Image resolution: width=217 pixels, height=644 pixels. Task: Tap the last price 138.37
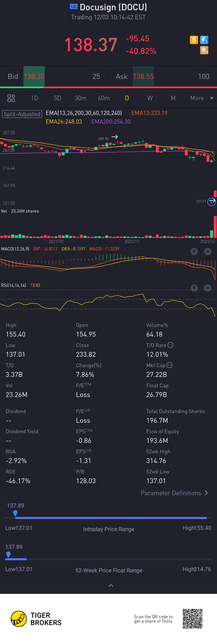click(x=91, y=45)
